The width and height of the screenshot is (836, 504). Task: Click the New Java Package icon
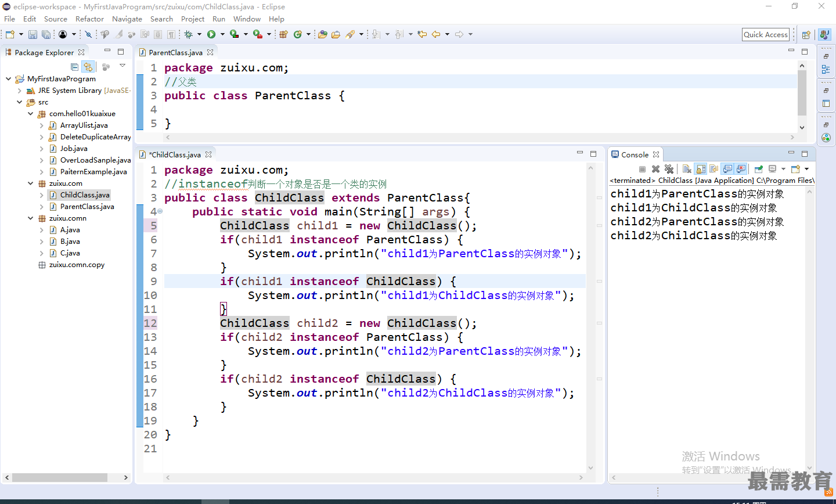point(283,34)
